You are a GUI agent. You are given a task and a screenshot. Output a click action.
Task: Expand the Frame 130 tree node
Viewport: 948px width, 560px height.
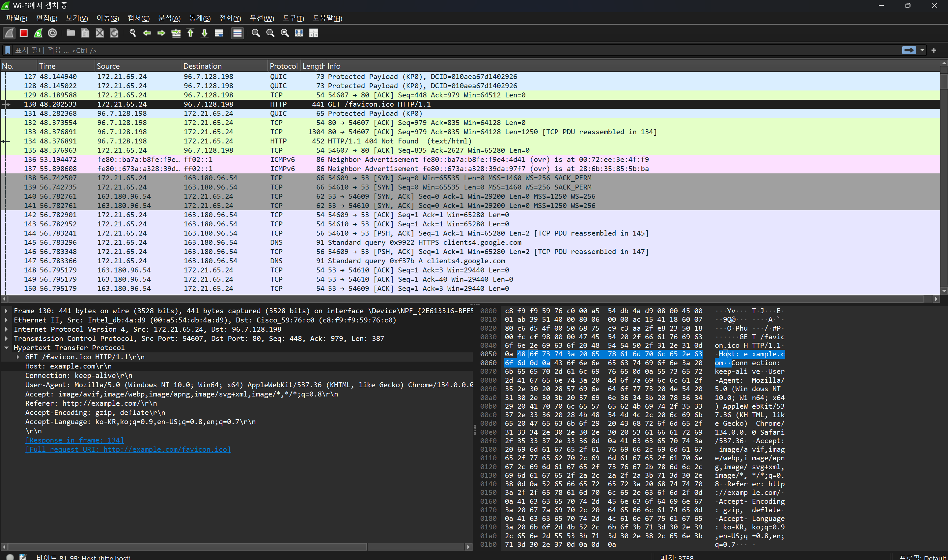coord(6,311)
